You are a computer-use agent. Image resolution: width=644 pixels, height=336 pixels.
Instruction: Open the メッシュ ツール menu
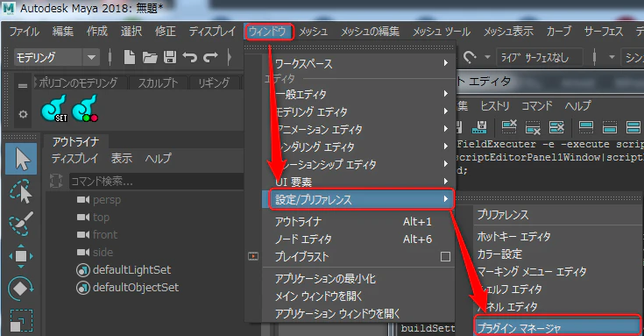point(442,32)
